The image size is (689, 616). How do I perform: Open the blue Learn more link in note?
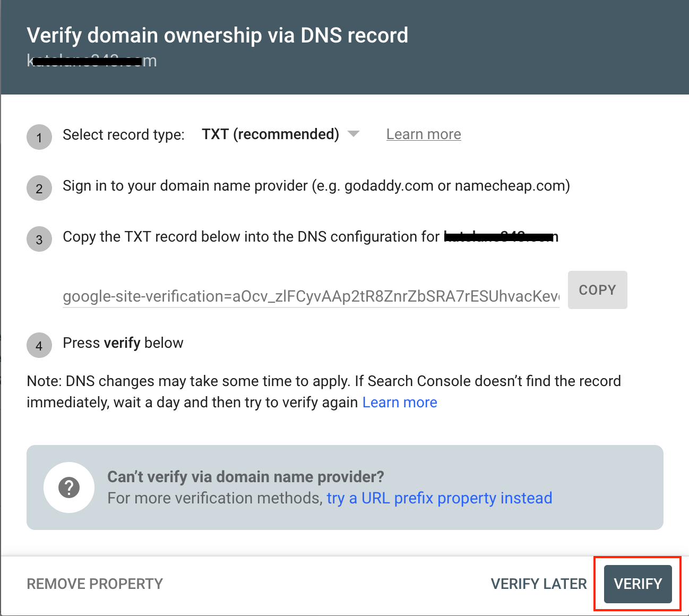tap(400, 403)
